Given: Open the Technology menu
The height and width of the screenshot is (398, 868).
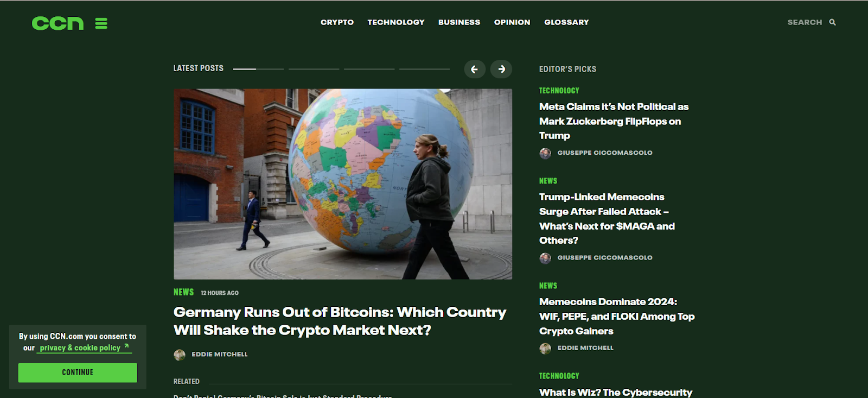Looking at the screenshot, I should click(396, 22).
